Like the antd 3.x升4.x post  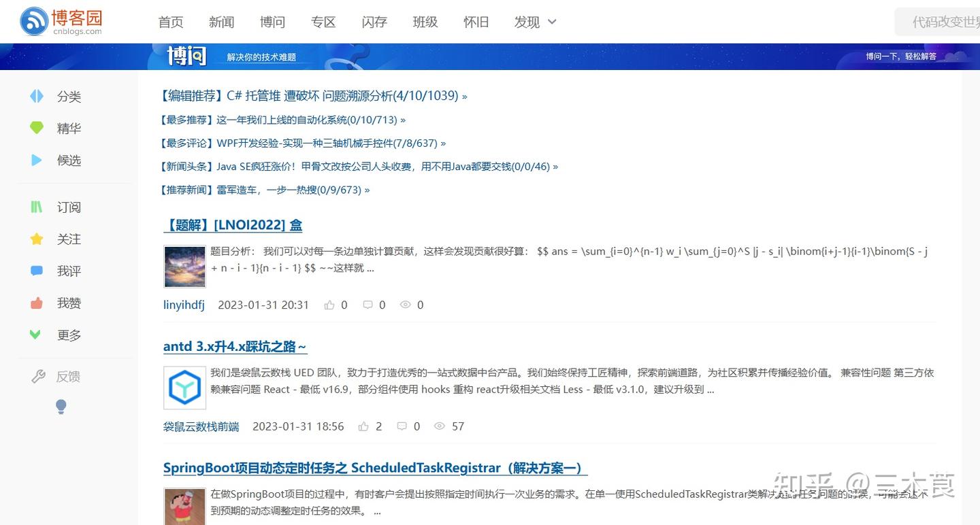(363, 426)
